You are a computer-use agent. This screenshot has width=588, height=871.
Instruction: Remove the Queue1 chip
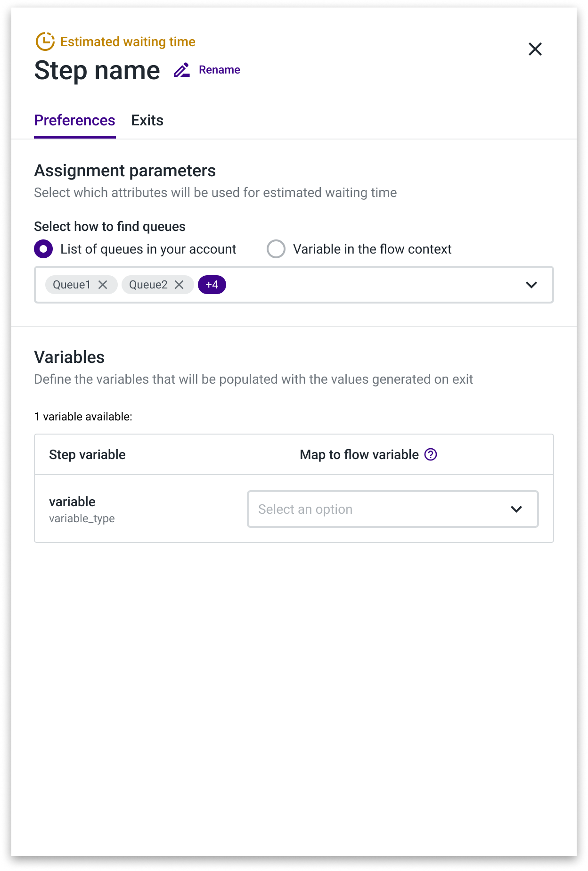click(x=103, y=285)
